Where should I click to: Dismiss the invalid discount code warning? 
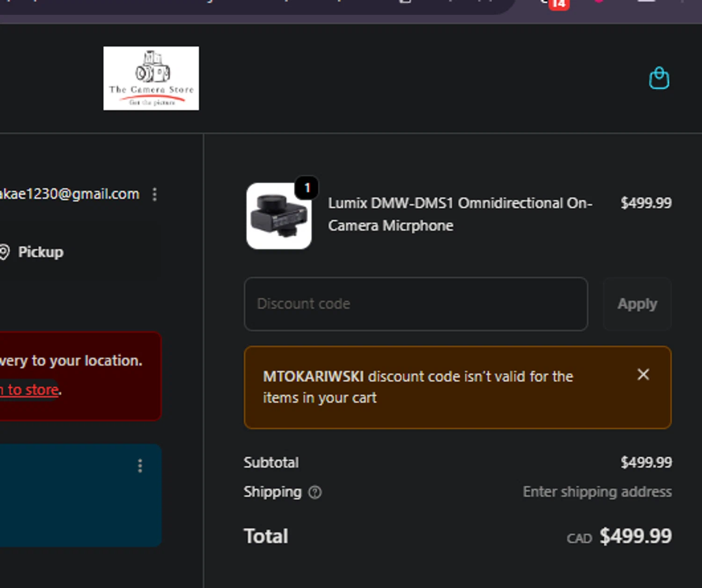pyautogui.click(x=643, y=374)
